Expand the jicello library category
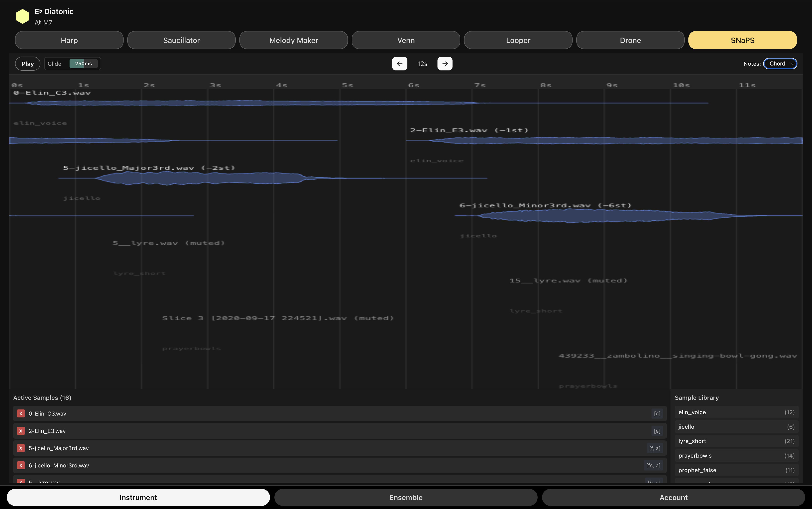812x509 pixels. [x=736, y=427]
